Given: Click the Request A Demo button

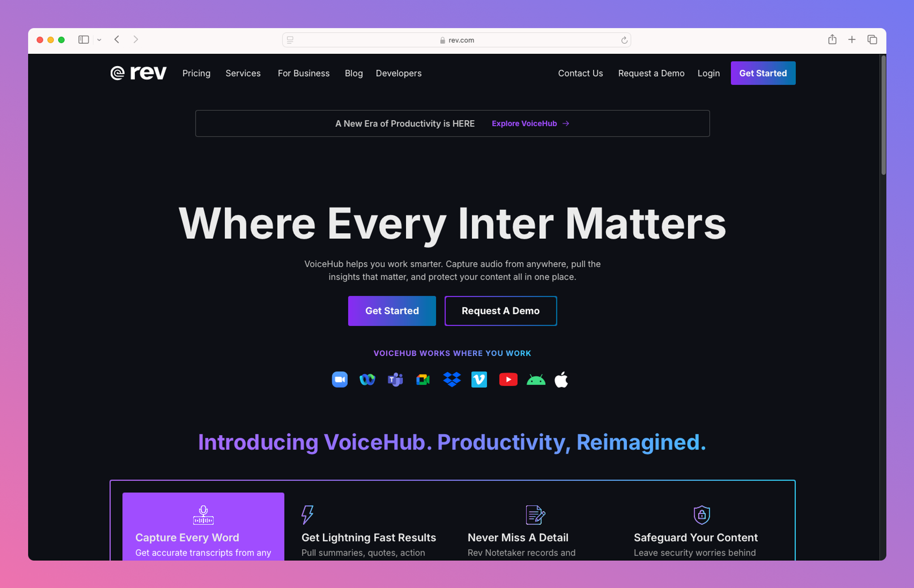Looking at the screenshot, I should pyautogui.click(x=500, y=310).
